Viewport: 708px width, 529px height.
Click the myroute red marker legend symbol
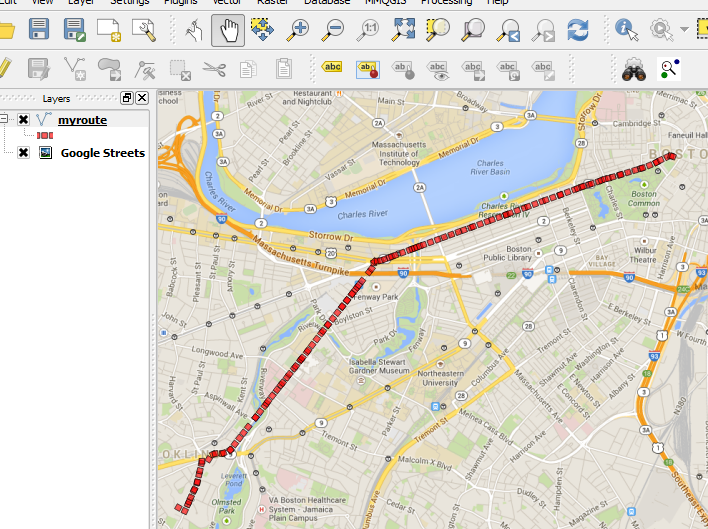click(45, 135)
